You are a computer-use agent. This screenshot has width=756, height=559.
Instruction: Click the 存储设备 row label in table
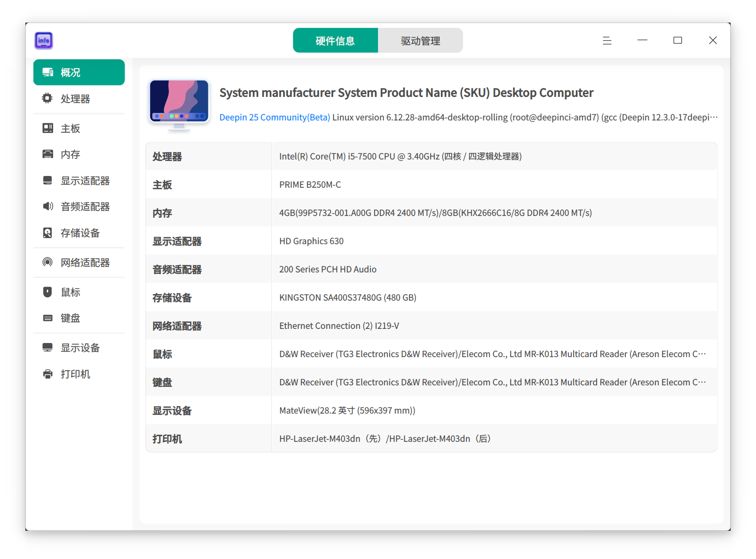tap(172, 297)
